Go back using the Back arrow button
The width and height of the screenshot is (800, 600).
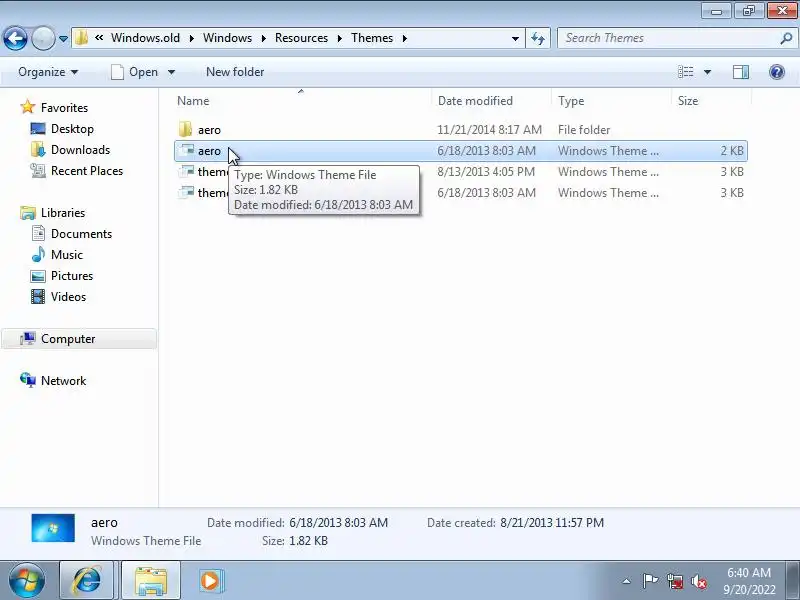click(15, 38)
